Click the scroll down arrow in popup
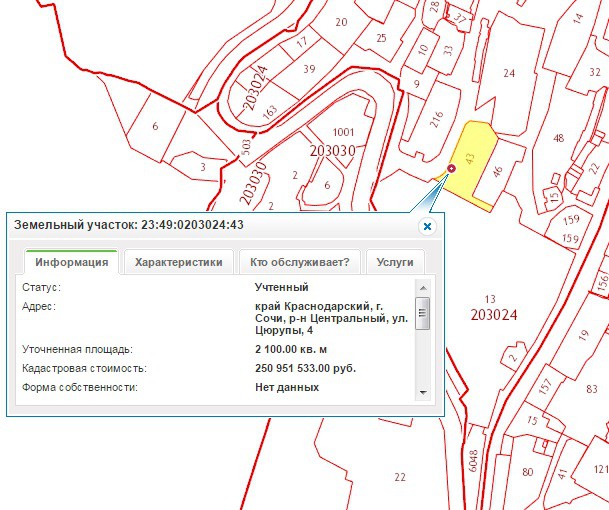The height and width of the screenshot is (510, 609). 423,391
